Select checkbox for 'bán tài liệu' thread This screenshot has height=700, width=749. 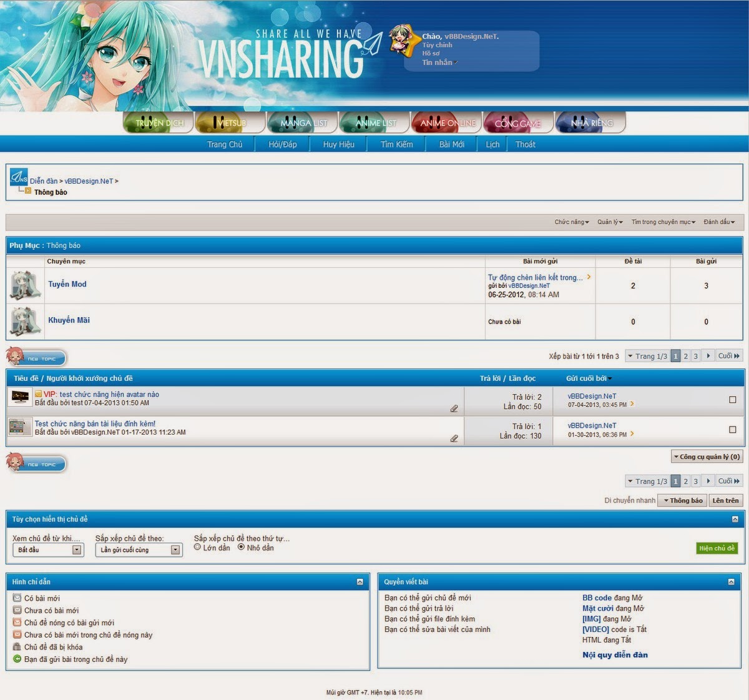(733, 430)
